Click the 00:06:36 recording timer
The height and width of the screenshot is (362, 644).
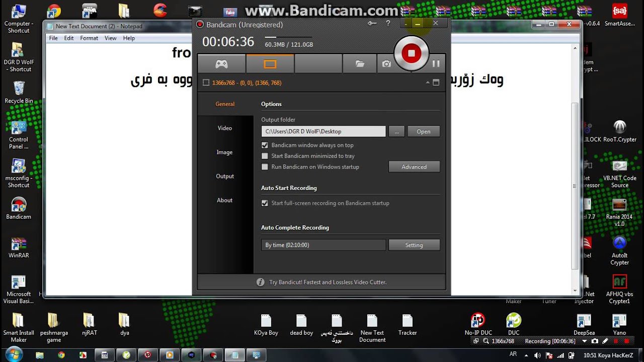point(228,42)
